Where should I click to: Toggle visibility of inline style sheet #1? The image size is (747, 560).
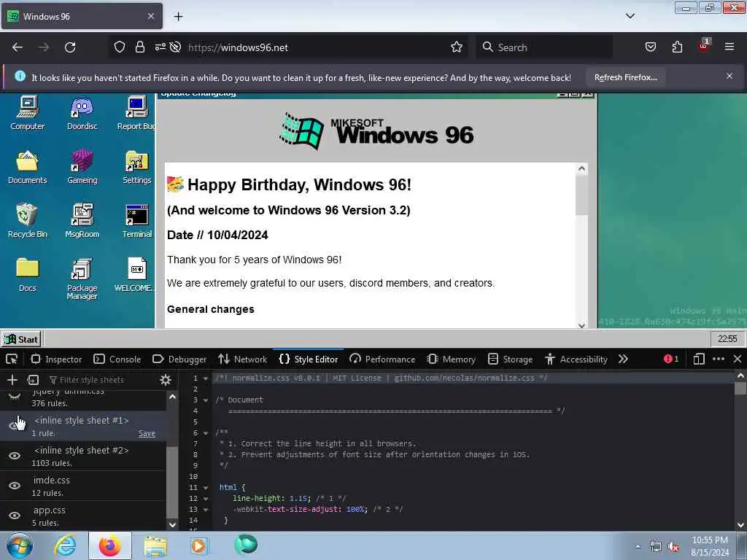[15, 426]
